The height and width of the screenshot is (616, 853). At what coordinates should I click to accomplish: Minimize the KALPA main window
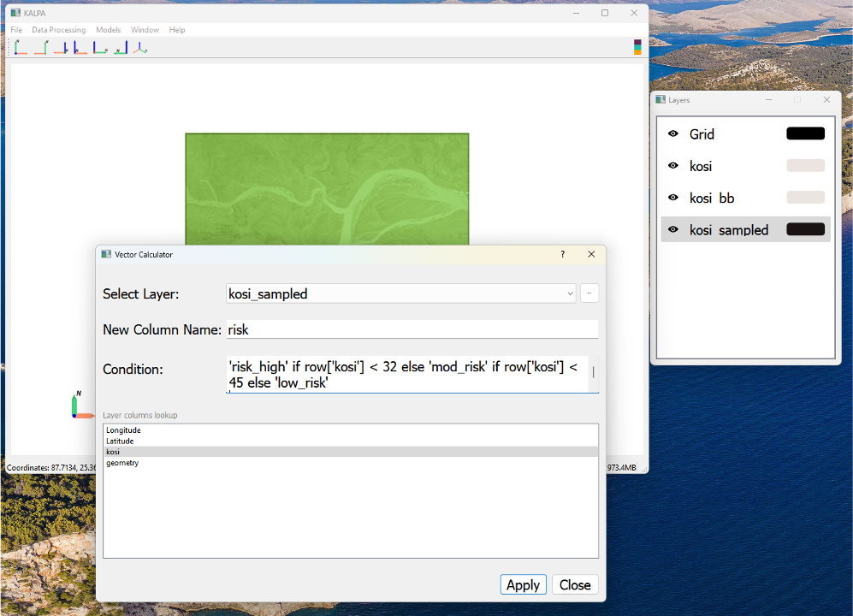click(576, 13)
